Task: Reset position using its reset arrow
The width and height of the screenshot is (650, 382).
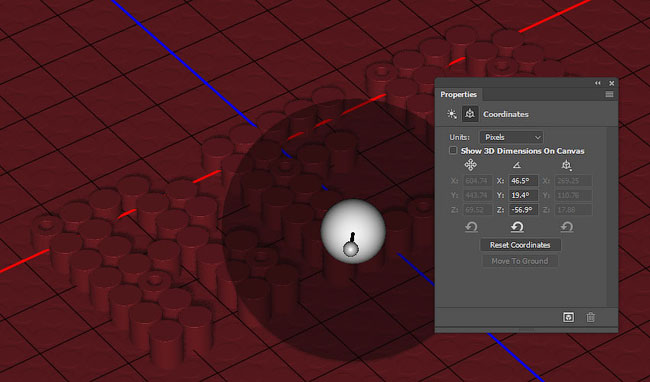Action: tap(471, 227)
